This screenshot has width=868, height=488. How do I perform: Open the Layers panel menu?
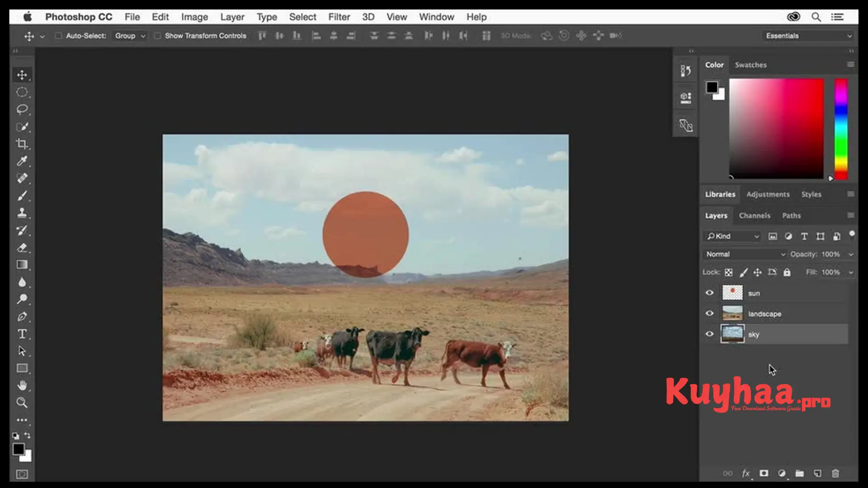coord(850,215)
